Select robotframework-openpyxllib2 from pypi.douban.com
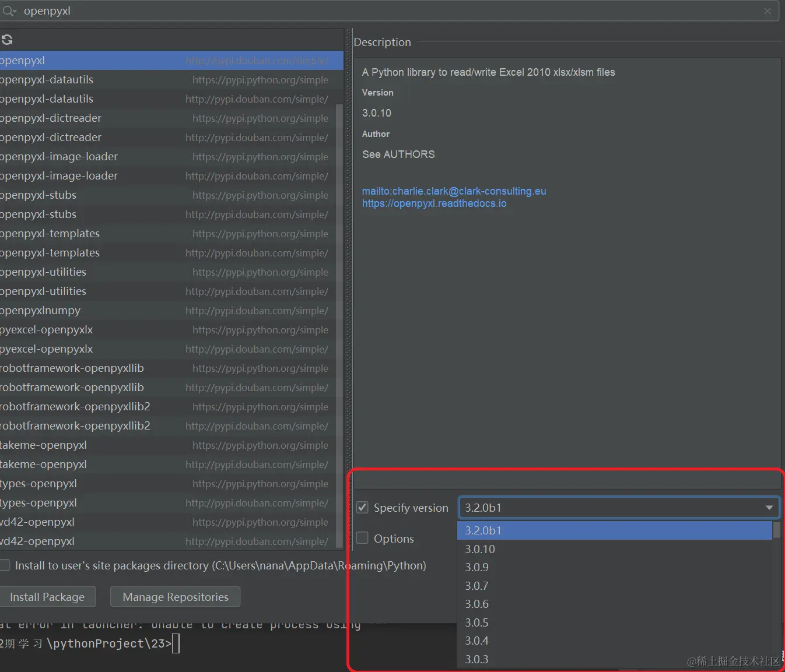This screenshot has width=785, height=672. coord(168,426)
